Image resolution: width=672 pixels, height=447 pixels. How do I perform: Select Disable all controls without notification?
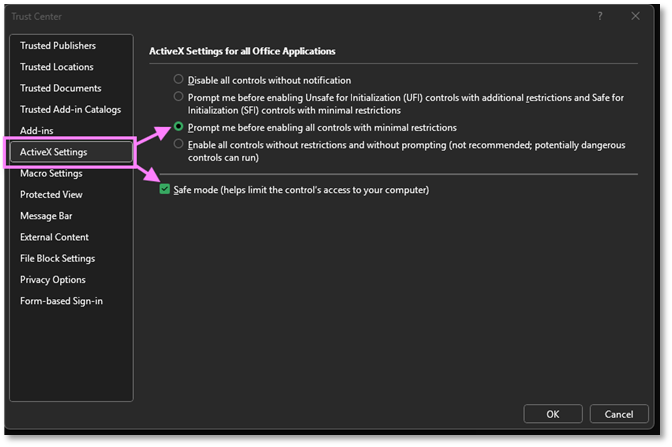tap(179, 80)
